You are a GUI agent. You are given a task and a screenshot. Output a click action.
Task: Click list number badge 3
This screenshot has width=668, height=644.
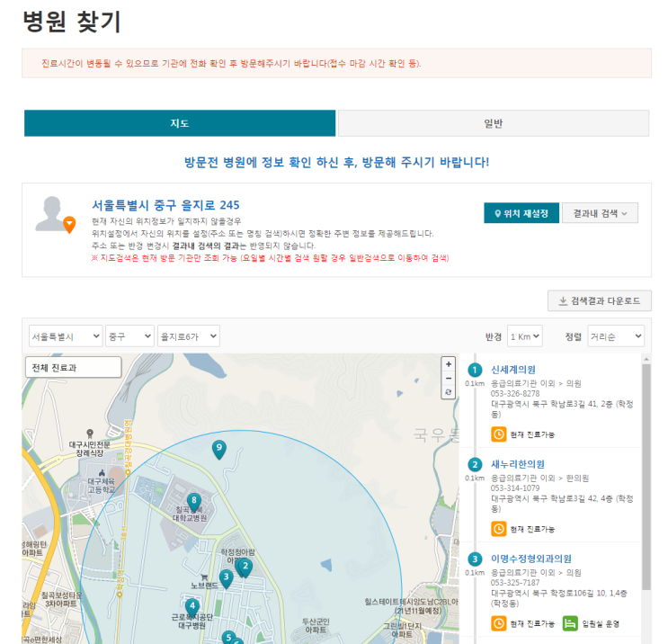click(x=475, y=559)
